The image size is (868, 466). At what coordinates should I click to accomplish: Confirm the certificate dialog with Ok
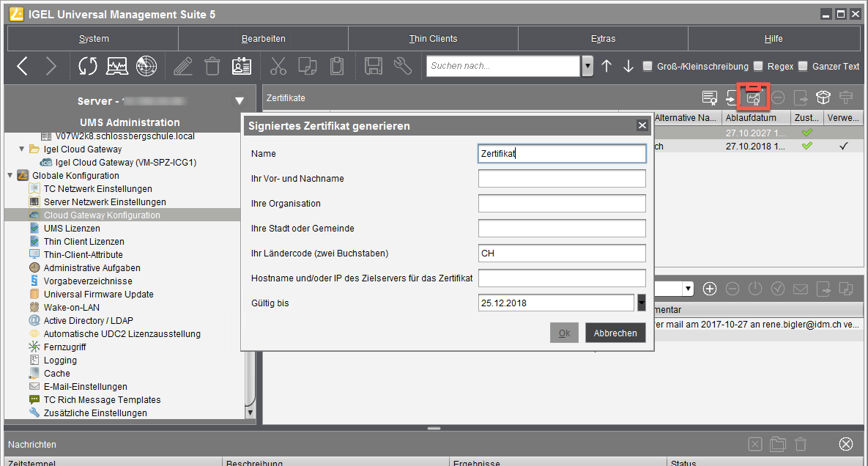(x=564, y=333)
